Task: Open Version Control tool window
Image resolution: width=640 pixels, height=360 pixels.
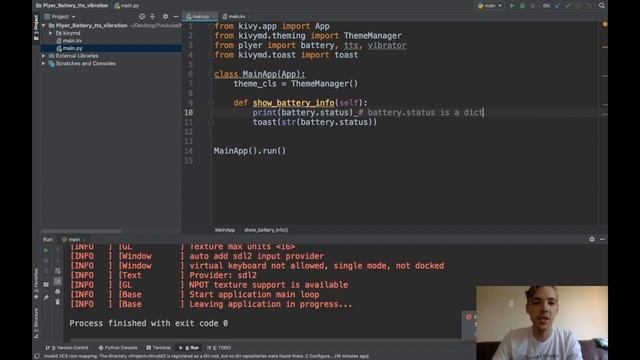Action: click(67, 348)
